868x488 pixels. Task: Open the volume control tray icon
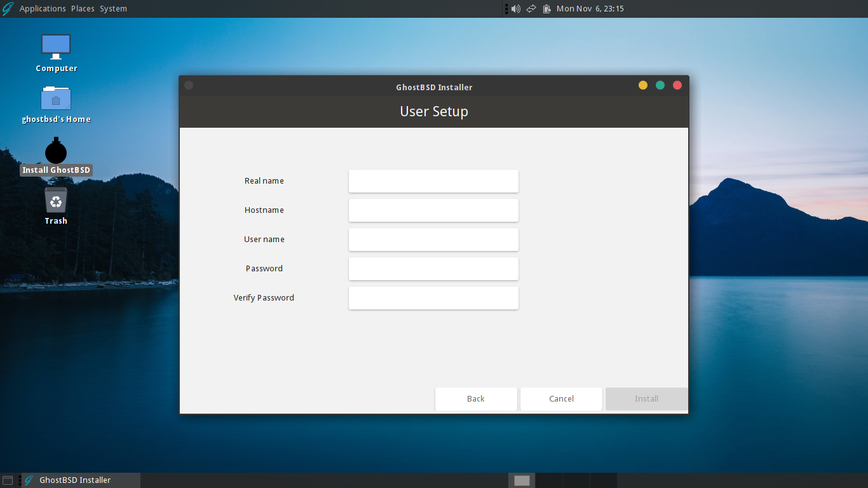(x=515, y=9)
